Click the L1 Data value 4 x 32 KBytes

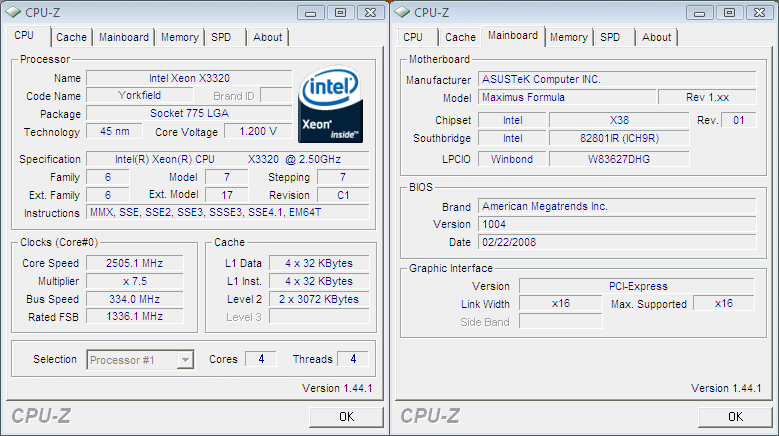pos(319,263)
